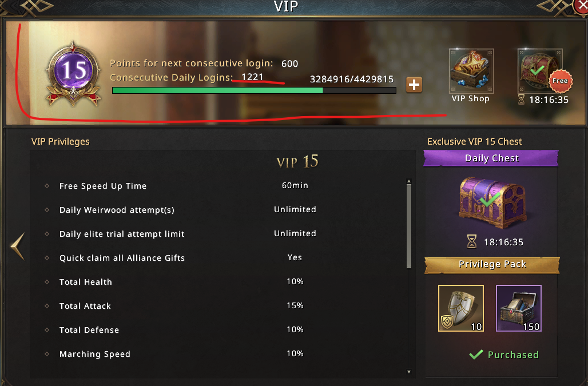Click the privileges list scrollbar thumb
Viewport: 588px width, 386px height.
point(409,226)
